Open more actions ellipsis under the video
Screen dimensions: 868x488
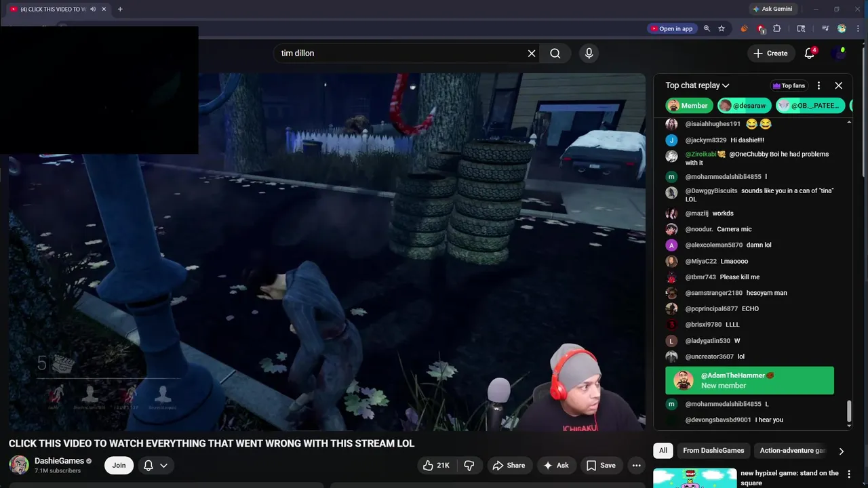coord(636,465)
